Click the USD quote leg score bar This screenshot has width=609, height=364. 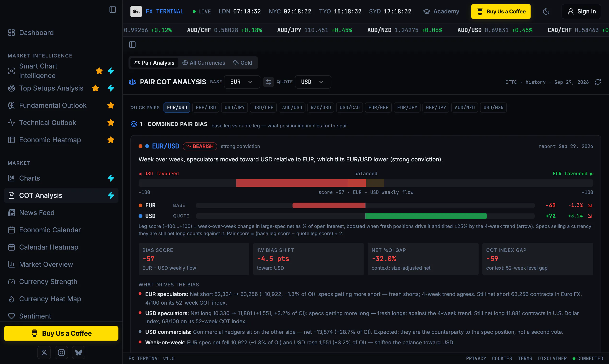coord(365,216)
